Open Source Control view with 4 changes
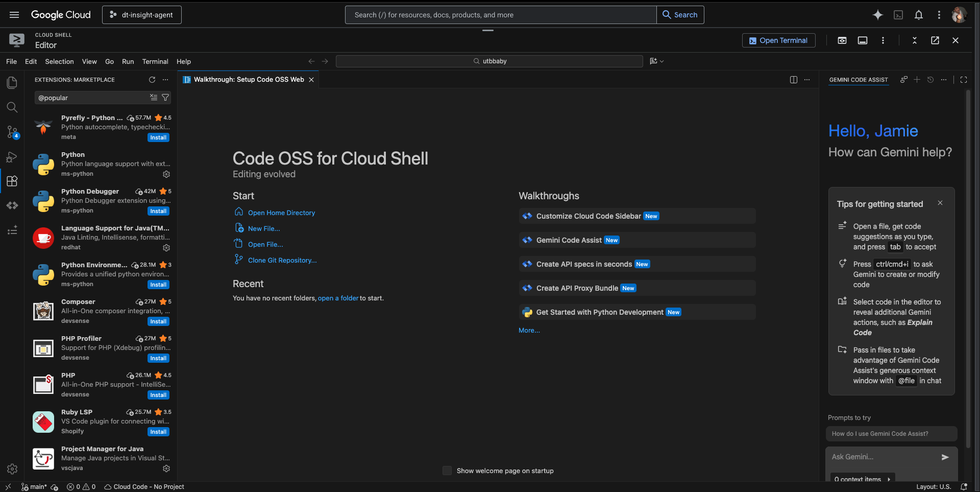Screen dimensions: 980x492 [12, 132]
